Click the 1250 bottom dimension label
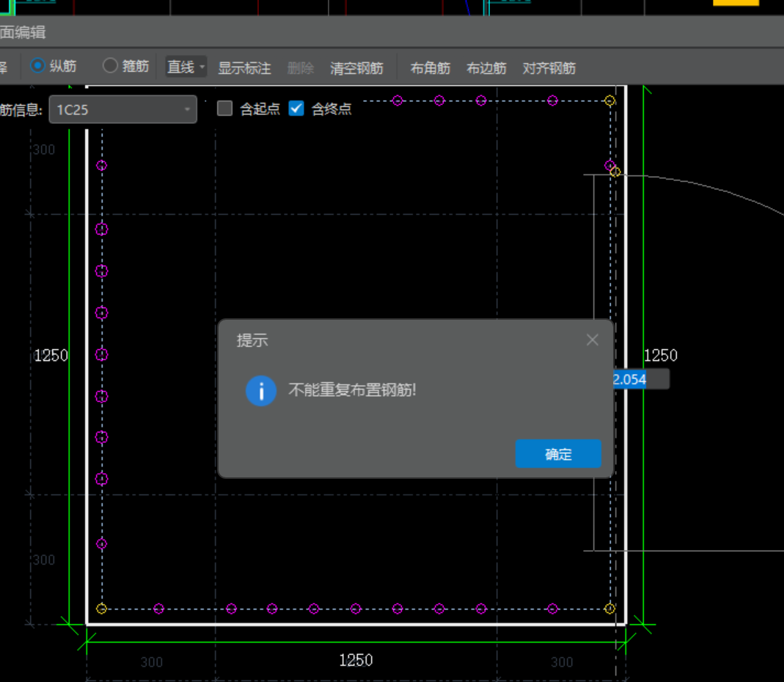Image resolution: width=784 pixels, height=682 pixels. point(356,661)
